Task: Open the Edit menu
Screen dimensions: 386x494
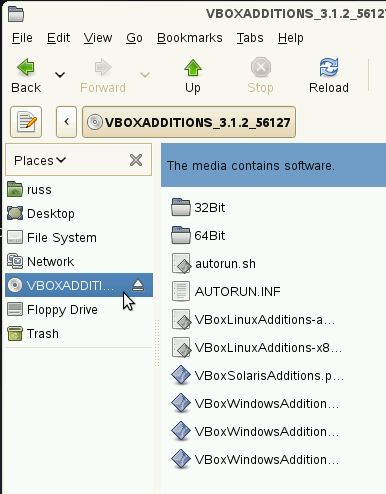Action: 58,38
